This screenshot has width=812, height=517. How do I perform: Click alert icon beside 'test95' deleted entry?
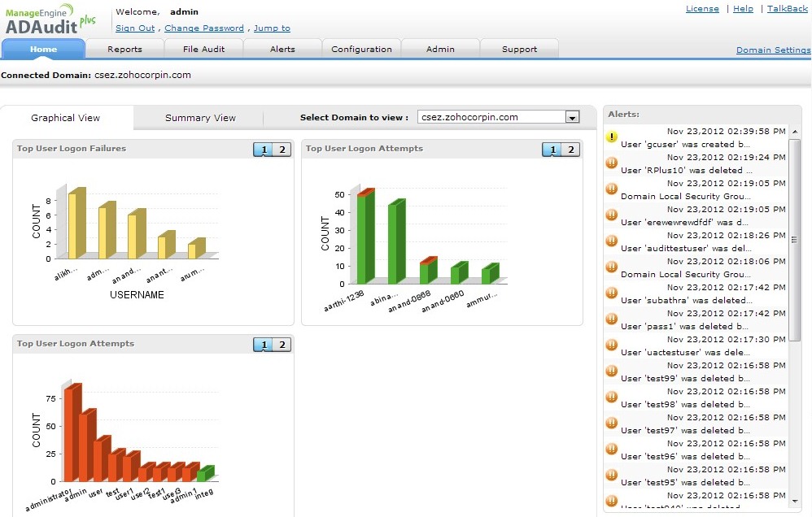612,475
